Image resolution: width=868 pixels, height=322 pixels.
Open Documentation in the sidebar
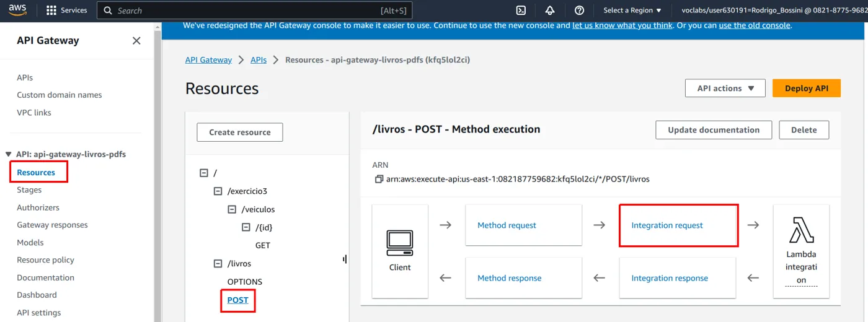pyautogui.click(x=45, y=278)
